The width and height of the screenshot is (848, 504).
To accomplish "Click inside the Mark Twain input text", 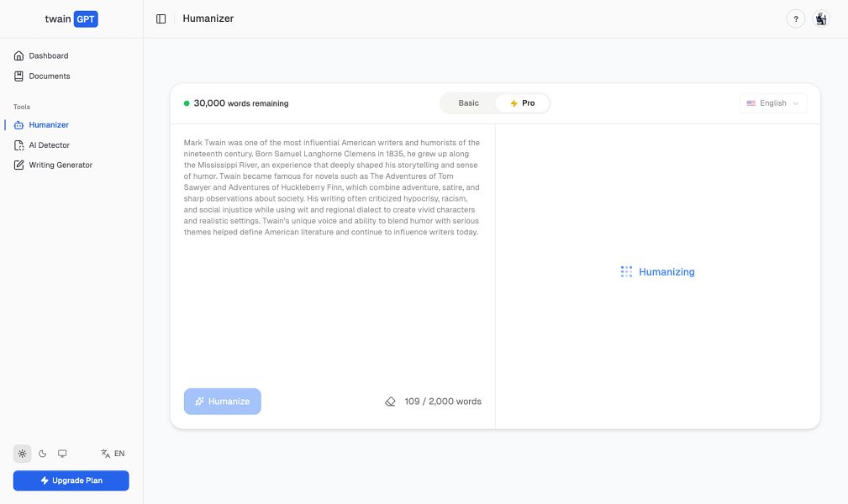I will coord(331,187).
